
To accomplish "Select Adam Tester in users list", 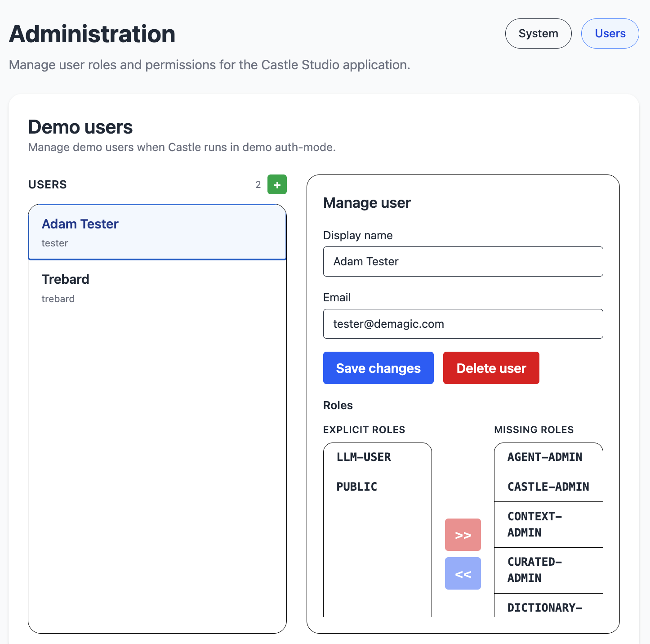I will (x=157, y=232).
